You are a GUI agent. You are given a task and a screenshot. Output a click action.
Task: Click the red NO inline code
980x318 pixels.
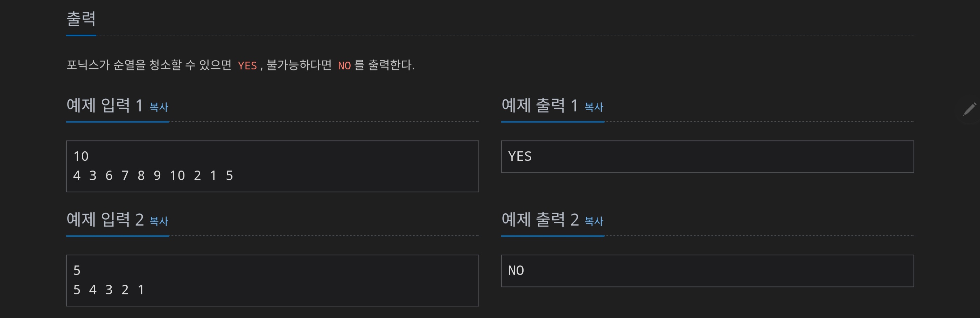click(x=344, y=66)
